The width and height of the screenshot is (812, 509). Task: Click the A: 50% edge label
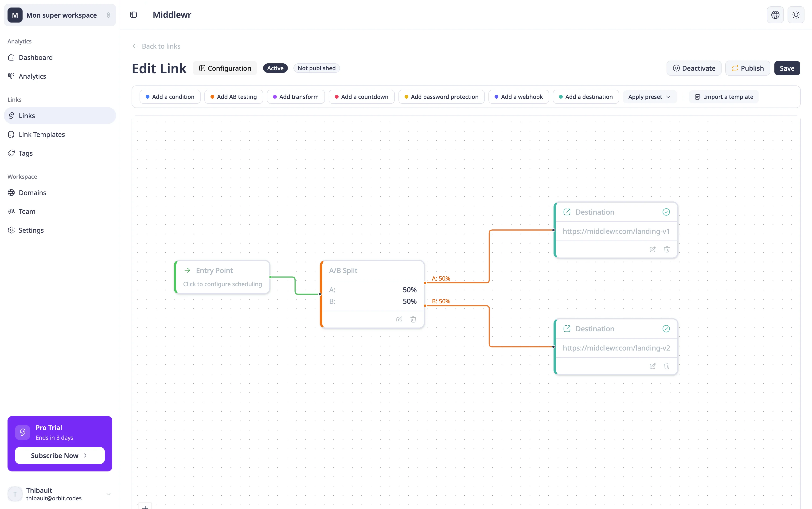point(441,279)
